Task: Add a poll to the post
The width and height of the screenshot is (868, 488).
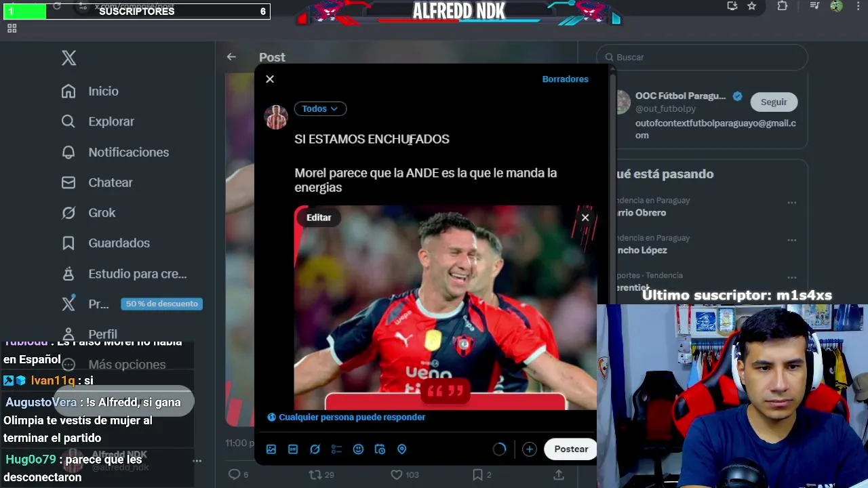Action: (x=336, y=449)
